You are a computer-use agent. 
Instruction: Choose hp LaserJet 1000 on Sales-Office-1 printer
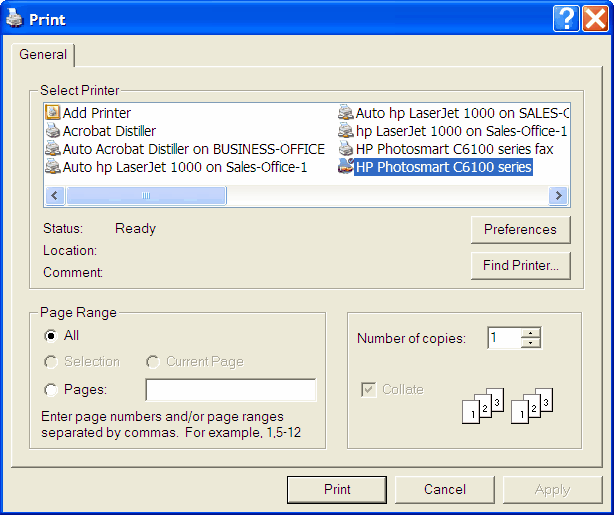click(x=461, y=131)
